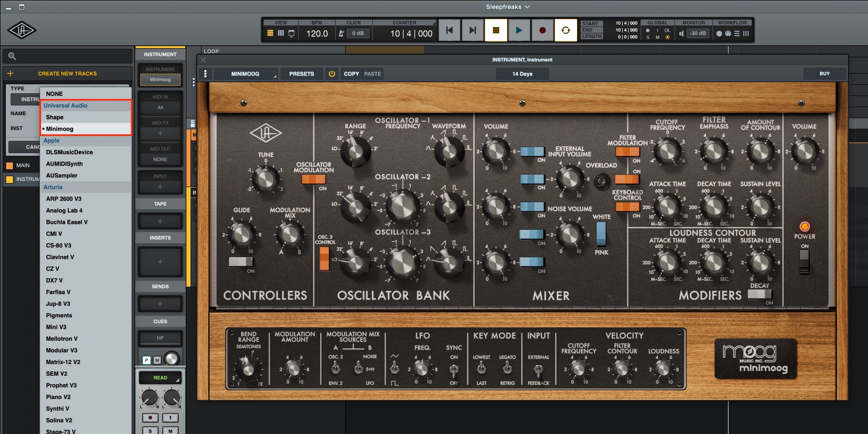The width and height of the screenshot is (868, 434).
Task: Click the BPM 120.0 value field
Action: coord(317,34)
